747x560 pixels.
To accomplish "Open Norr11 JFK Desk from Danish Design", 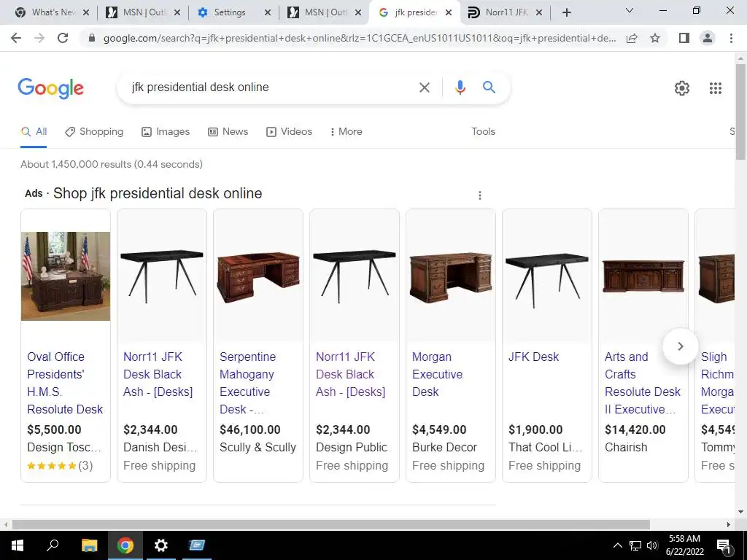I will tap(158, 374).
